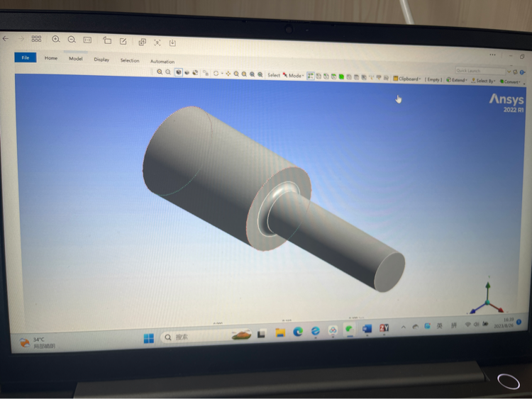This screenshot has height=399, width=532.
Task: Open the Windows Start menu
Action: (149, 338)
